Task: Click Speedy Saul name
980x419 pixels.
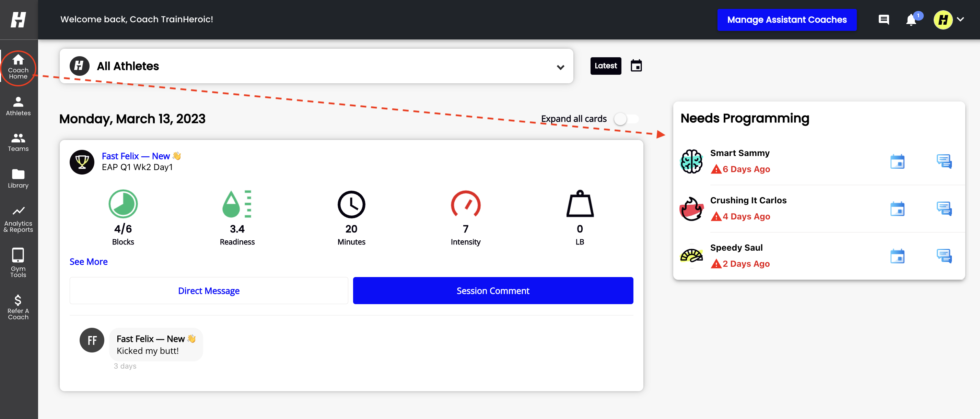Action: (736, 248)
